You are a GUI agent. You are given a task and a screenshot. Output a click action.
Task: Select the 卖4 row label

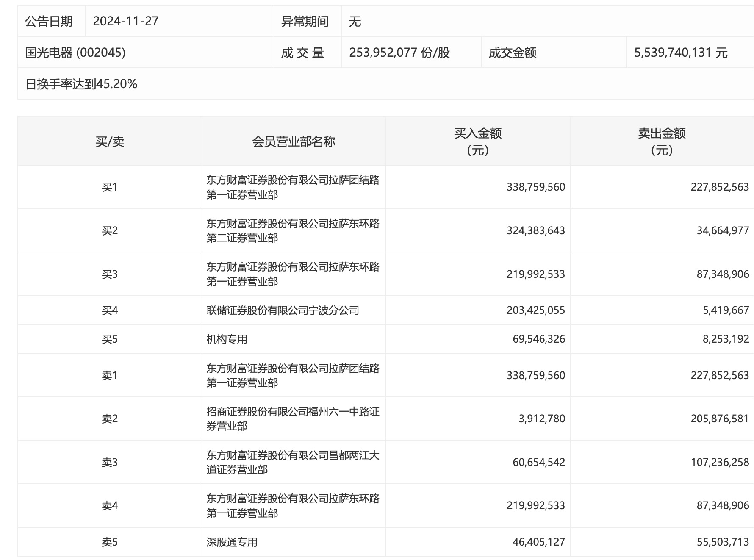click(110, 505)
